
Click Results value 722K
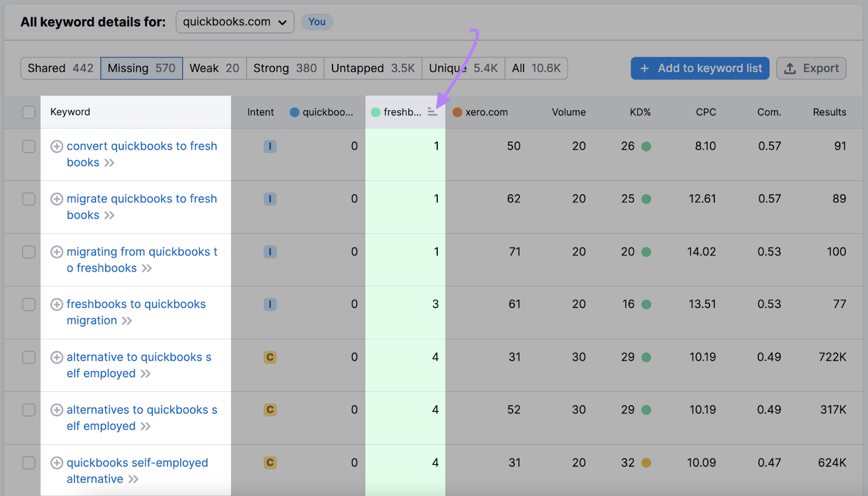(832, 357)
